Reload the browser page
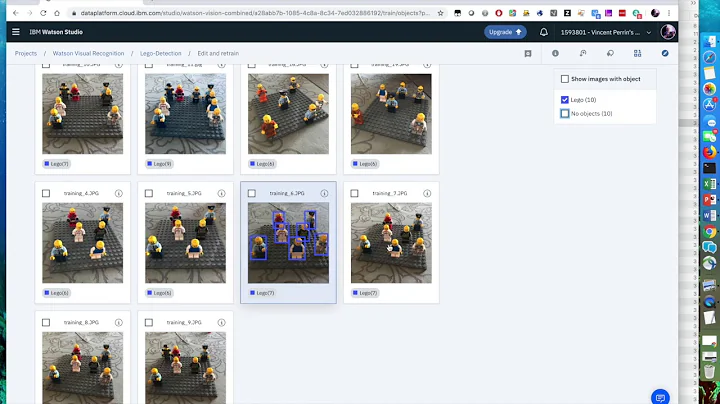 (43, 13)
